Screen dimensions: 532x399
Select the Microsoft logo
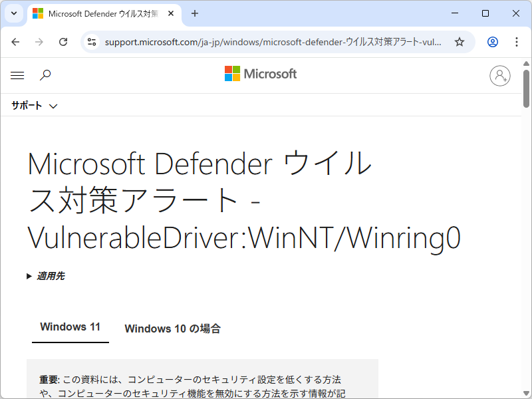pos(260,74)
